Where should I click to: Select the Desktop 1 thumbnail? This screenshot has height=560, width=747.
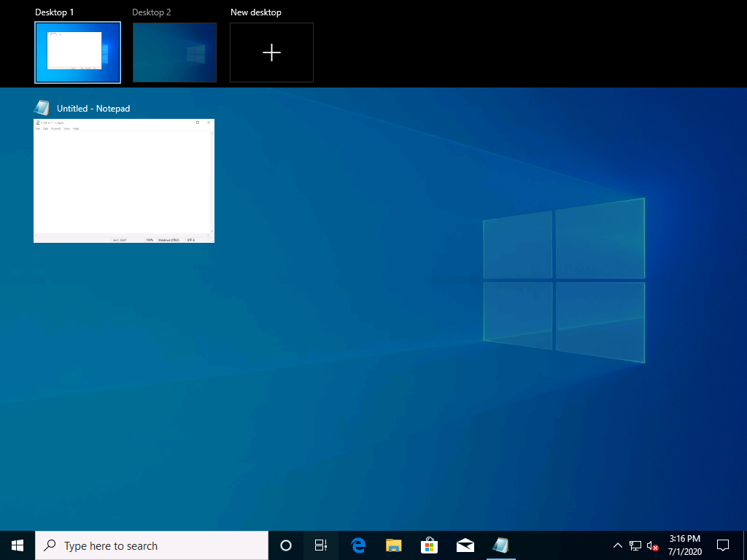coord(77,52)
